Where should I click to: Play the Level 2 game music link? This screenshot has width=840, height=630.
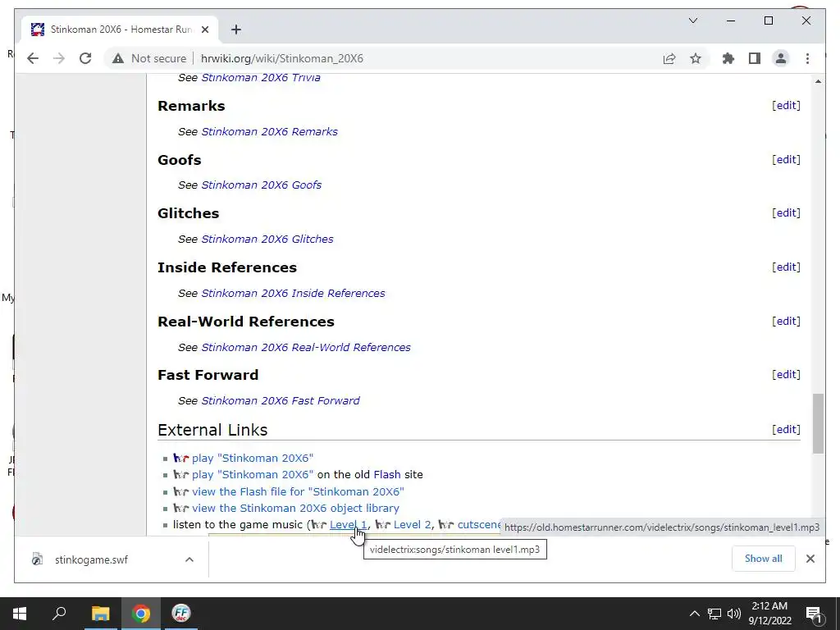pyautogui.click(x=412, y=525)
